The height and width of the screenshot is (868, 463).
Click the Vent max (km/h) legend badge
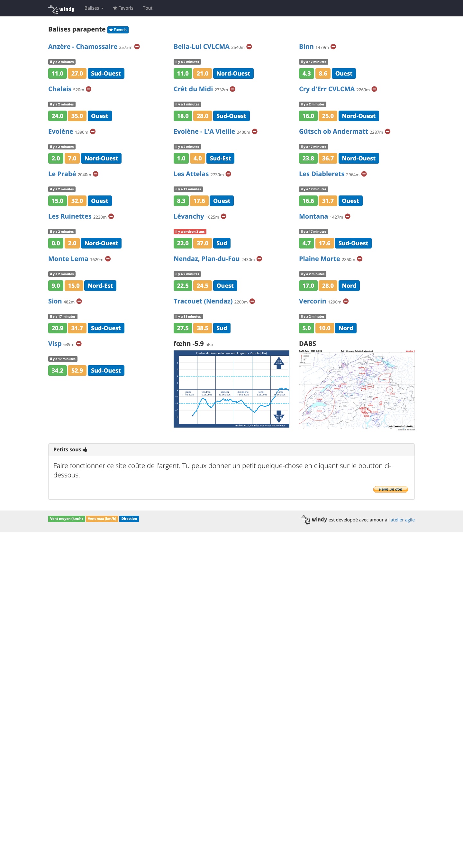coord(102,519)
